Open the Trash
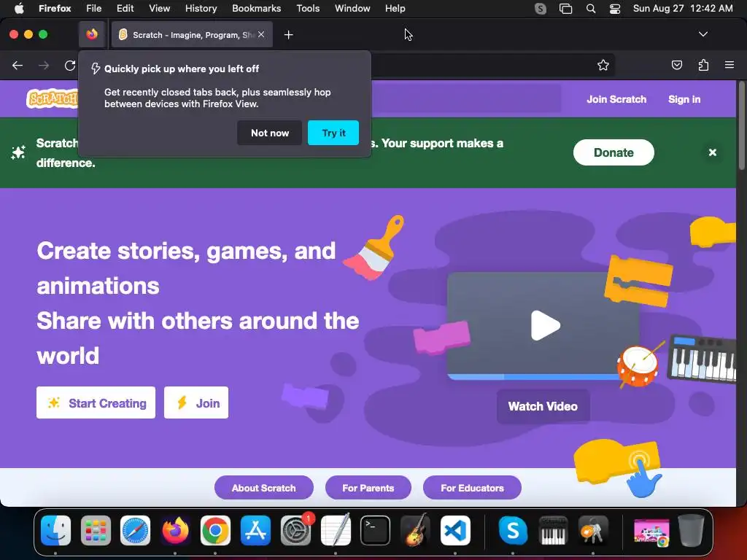This screenshot has height=560, width=747. [x=692, y=530]
